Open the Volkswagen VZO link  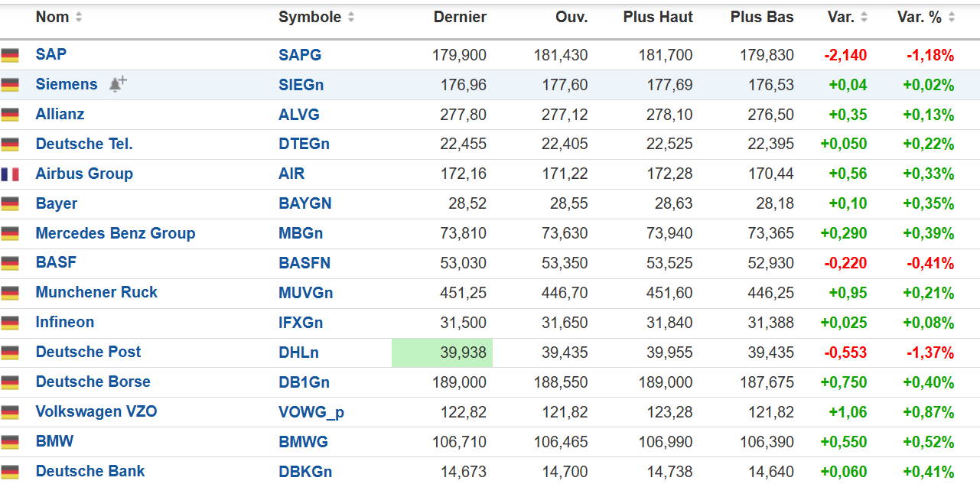click(96, 411)
